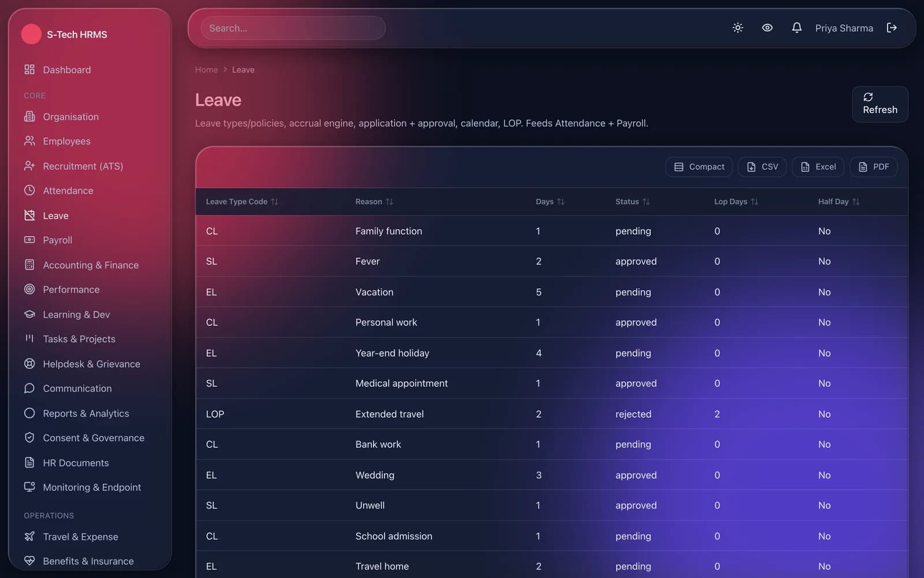Click the Helpdesk & Grievance lifebuoy icon
924x578 pixels.
pyautogui.click(x=29, y=364)
